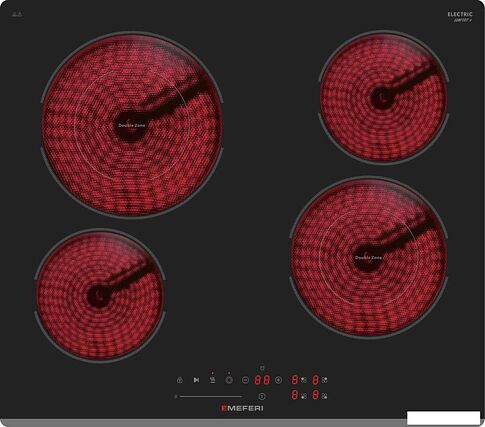485x427 pixels.
Task: Select the bottom-right zone selector icon
Action: 325,396
